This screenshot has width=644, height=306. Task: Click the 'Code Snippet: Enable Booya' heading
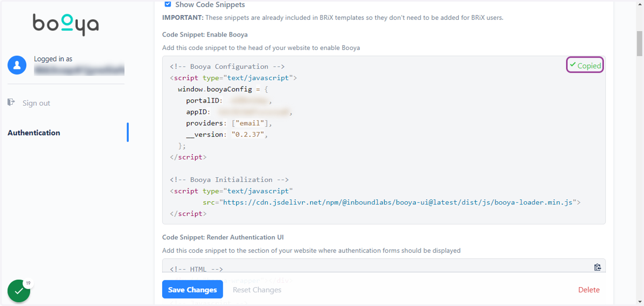click(205, 34)
